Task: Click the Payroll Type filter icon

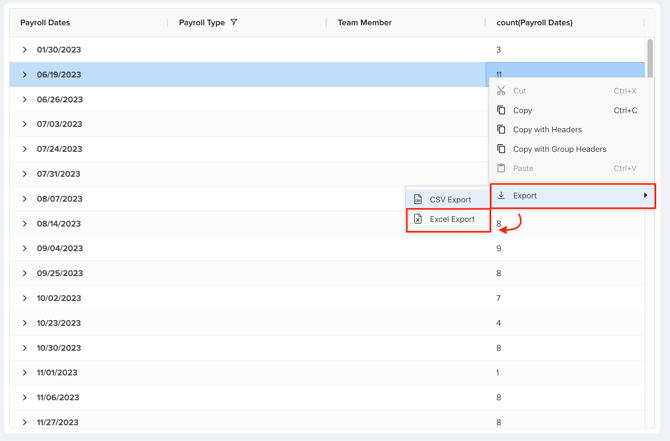Action: 234,22
